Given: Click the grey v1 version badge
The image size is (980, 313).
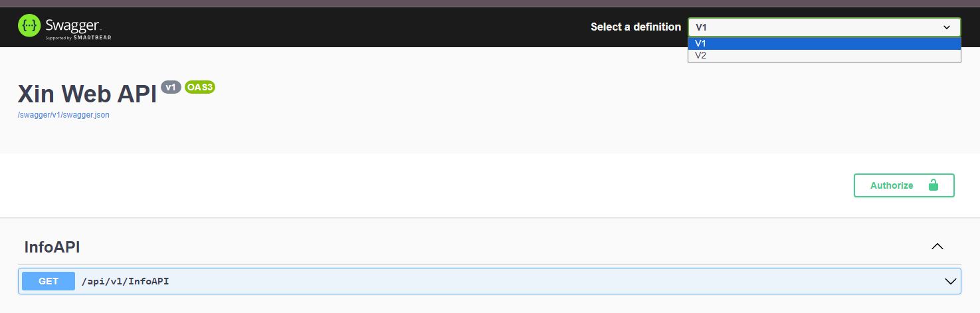Looking at the screenshot, I should point(171,87).
